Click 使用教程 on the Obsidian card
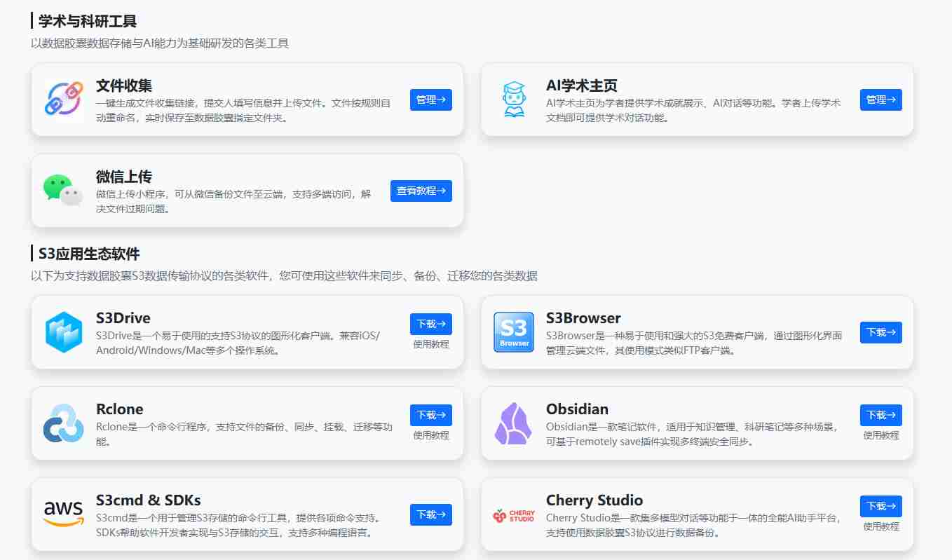952x560 pixels. click(x=880, y=435)
